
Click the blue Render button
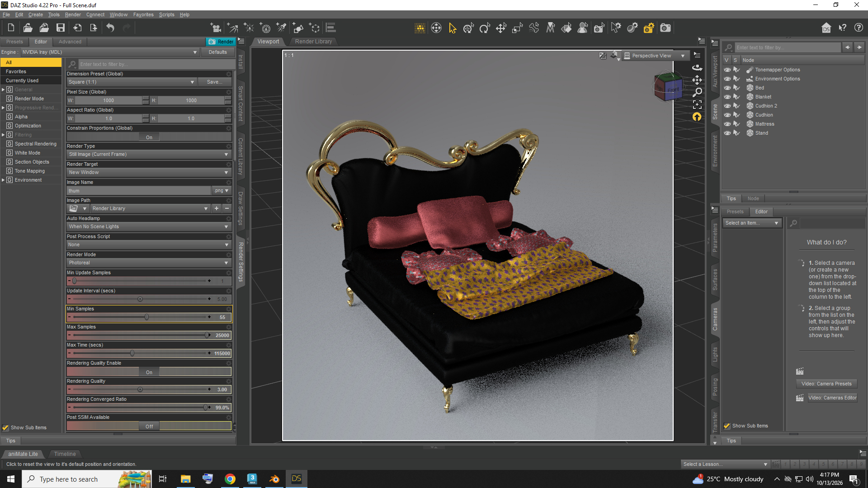click(221, 42)
